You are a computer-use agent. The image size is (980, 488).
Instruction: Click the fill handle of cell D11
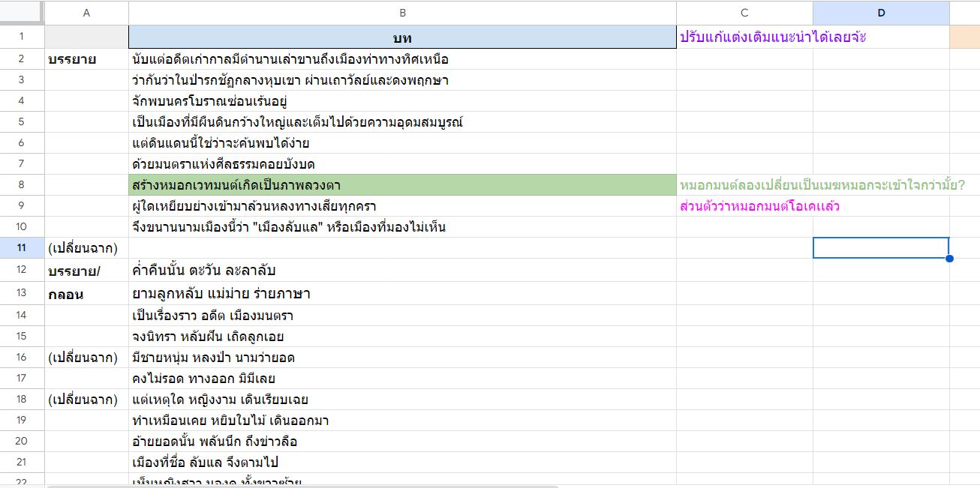point(949,259)
